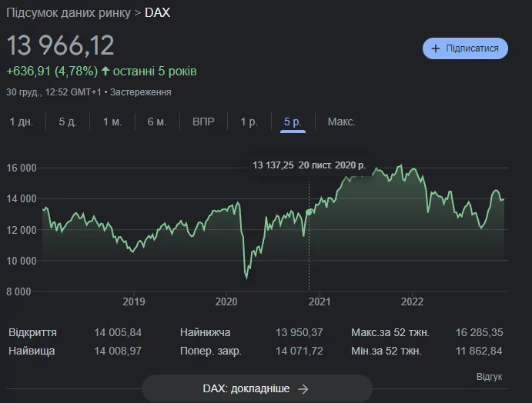532x403 pixels.
Task: Click the Застереження disclaimer link
Action: coord(140,92)
